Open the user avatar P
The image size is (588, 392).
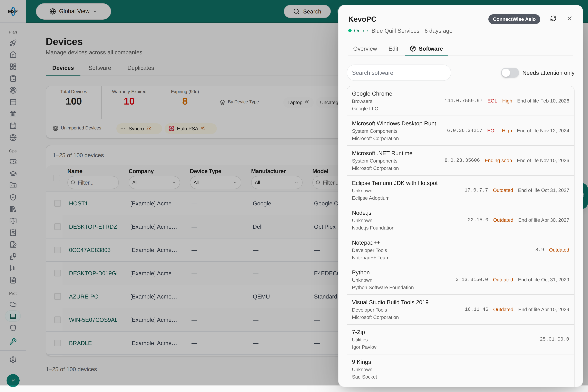point(13,381)
